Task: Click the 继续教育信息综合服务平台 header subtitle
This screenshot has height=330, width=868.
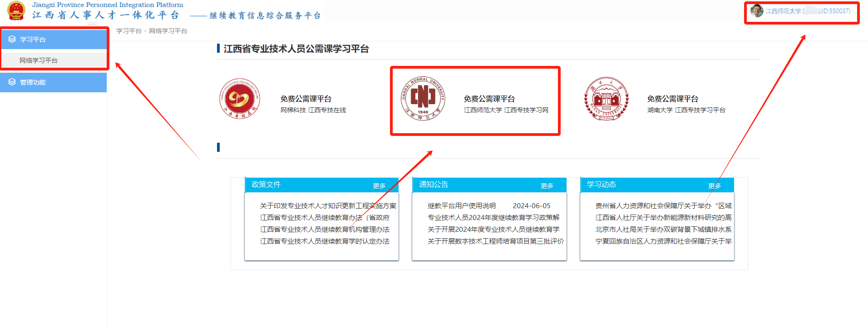Action: click(265, 15)
